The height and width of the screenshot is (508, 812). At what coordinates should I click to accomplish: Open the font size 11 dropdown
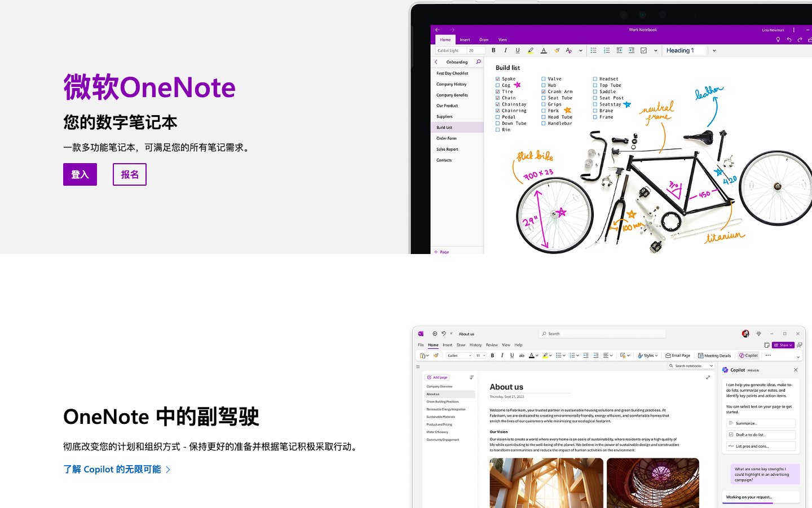[480, 356]
